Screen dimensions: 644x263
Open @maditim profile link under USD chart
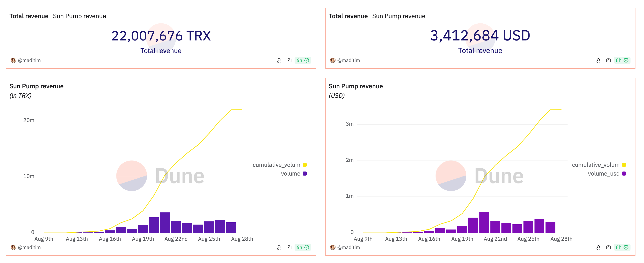tap(348, 247)
